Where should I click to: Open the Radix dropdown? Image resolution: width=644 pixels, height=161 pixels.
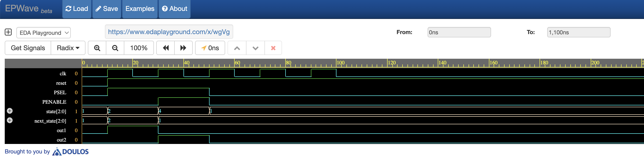coord(68,48)
